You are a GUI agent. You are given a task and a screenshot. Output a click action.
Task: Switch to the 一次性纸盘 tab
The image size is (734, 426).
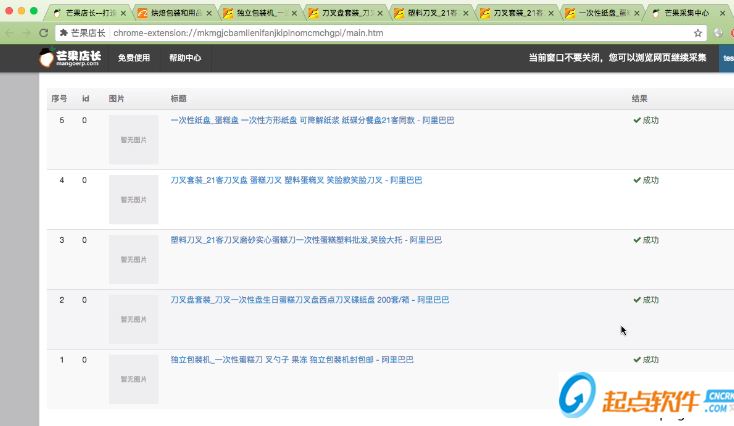[x=601, y=13]
